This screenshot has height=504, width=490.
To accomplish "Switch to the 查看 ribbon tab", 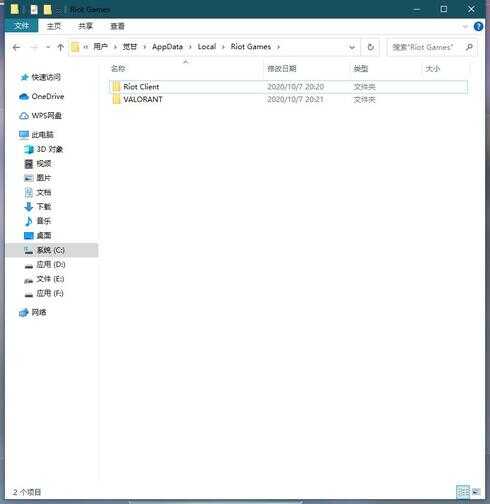I will 117,26.
